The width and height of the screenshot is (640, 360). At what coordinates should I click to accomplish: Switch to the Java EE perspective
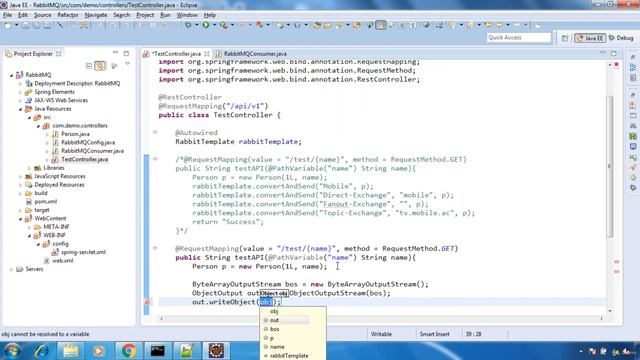click(590, 38)
